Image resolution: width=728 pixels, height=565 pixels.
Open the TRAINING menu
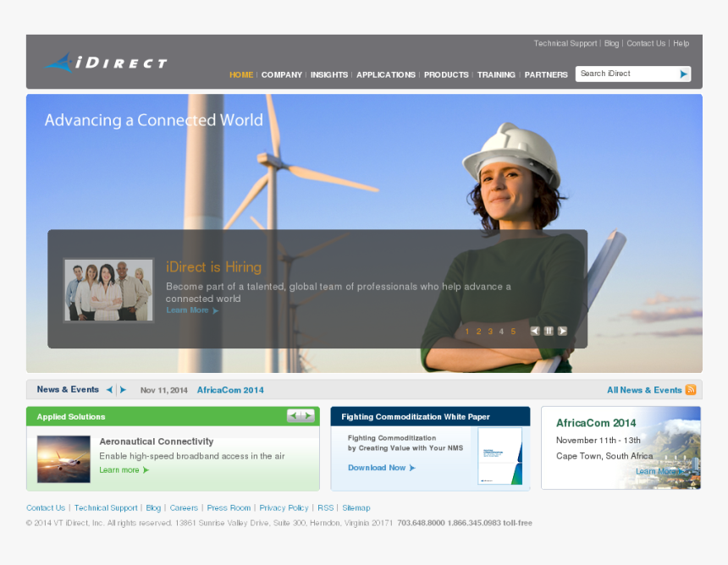[496, 74]
